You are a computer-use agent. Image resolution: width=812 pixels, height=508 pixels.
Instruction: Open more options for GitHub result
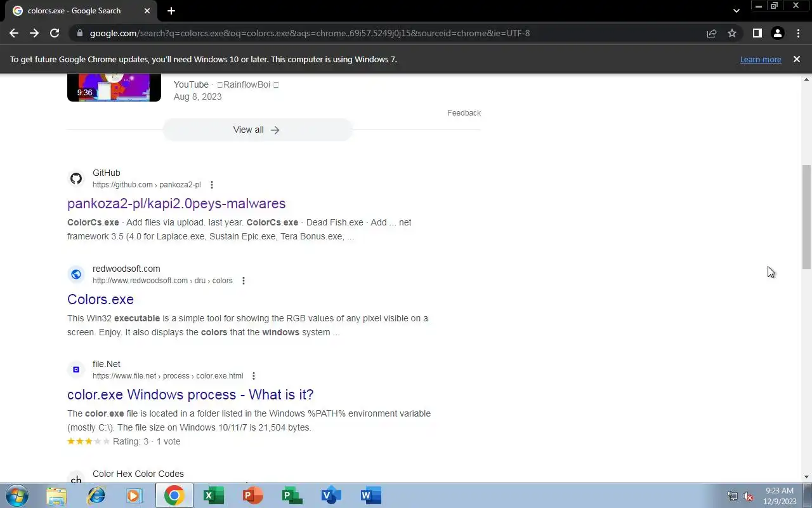click(x=212, y=185)
